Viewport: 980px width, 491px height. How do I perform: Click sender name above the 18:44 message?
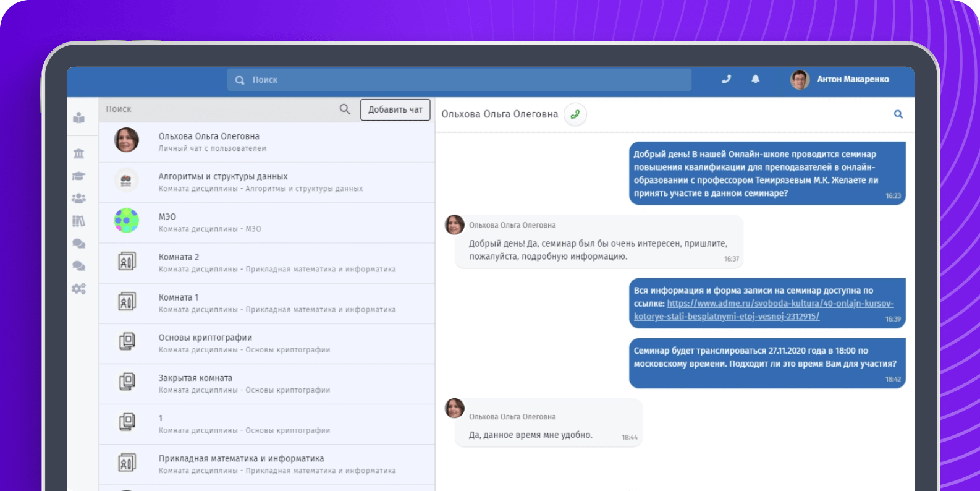tap(512, 417)
